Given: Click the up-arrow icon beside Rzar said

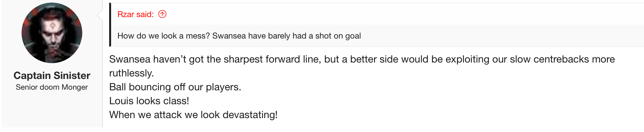Looking at the screenshot, I should 162,14.
